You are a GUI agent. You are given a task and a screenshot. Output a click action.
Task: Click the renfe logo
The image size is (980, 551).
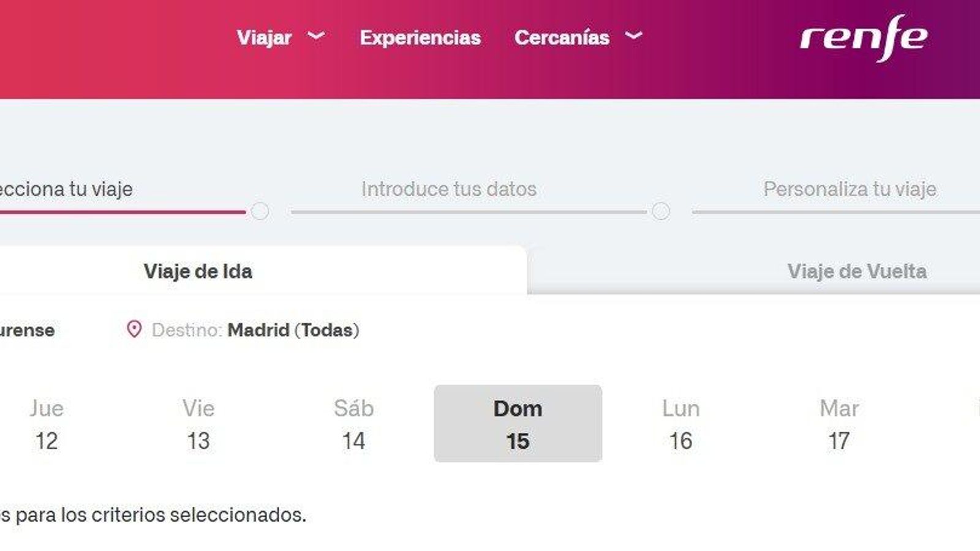pos(864,38)
